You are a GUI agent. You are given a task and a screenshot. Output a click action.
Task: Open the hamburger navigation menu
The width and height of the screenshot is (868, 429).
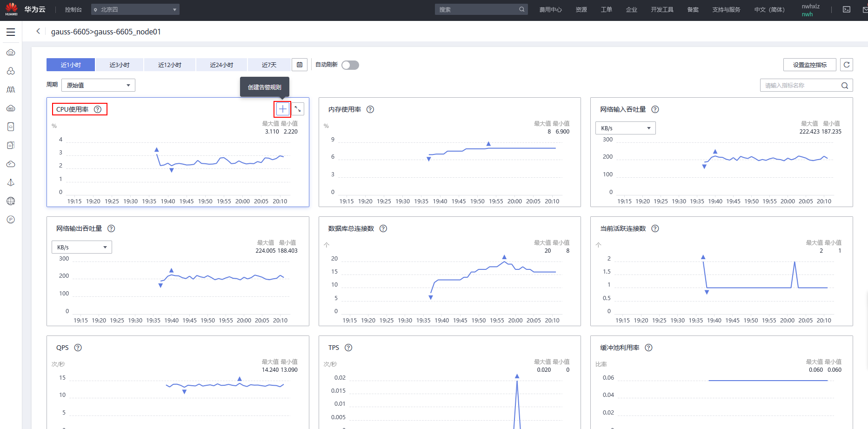pyautogui.click(x=11, y=32)
